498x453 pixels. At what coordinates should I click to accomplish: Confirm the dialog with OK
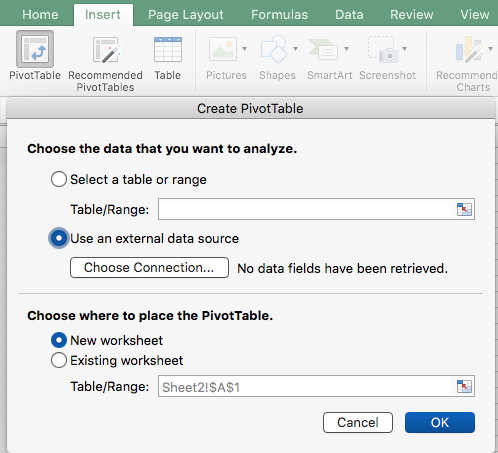pyautogui.click(x=440, y=422)
